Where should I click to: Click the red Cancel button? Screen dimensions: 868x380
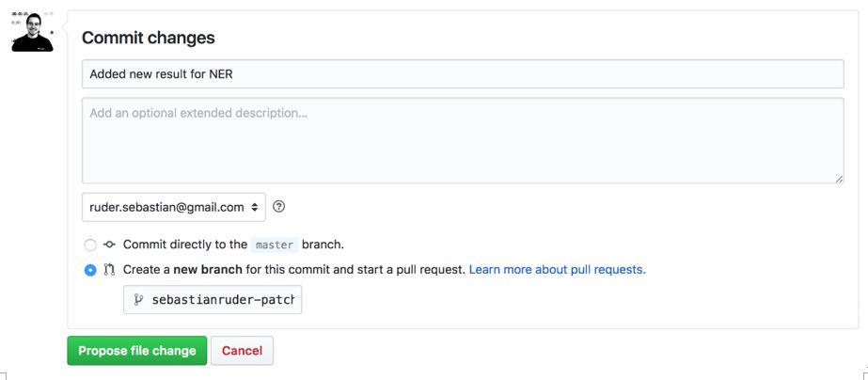click(242, 351)
